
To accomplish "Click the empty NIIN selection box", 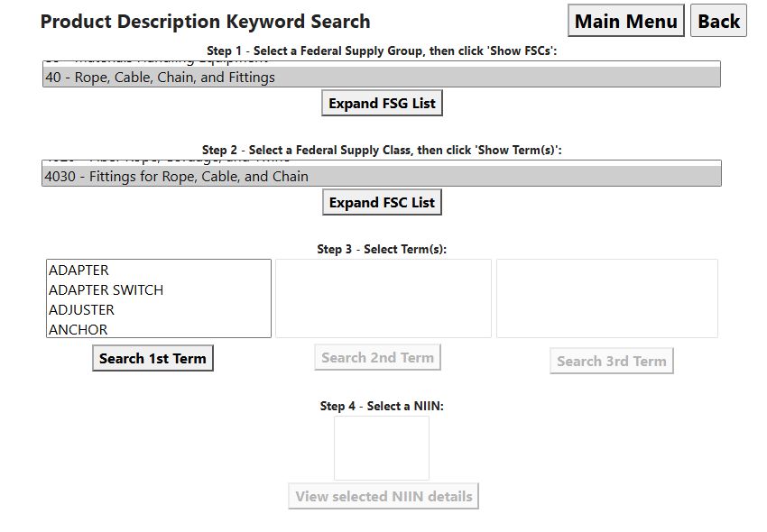I will [x=382, y=448].
